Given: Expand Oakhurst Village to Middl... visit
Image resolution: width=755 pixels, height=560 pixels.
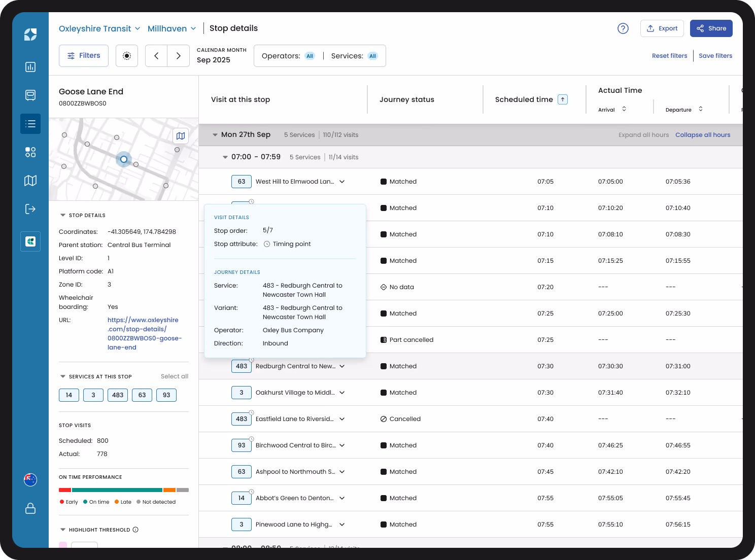Looking at the screenshot, I should click(342, 393).
